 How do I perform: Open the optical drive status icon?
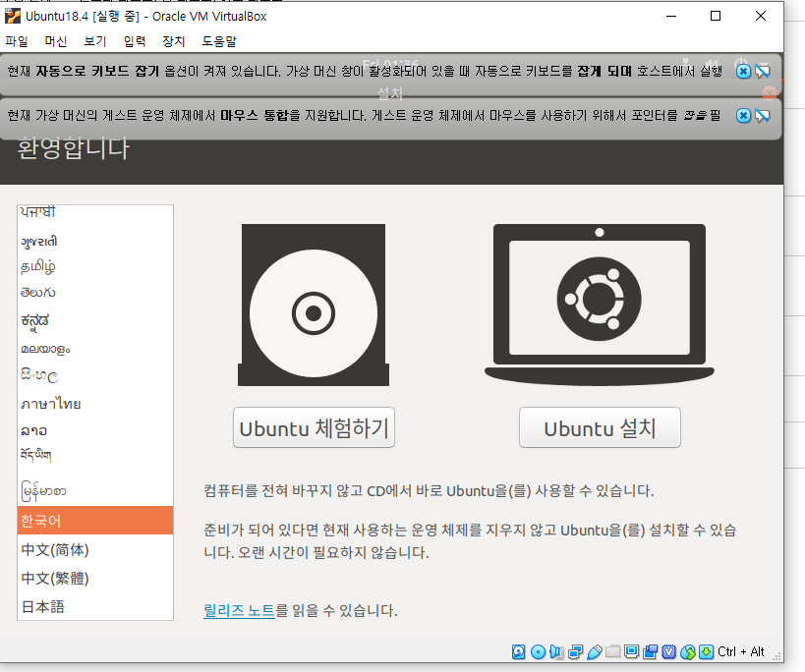[538, 652]
